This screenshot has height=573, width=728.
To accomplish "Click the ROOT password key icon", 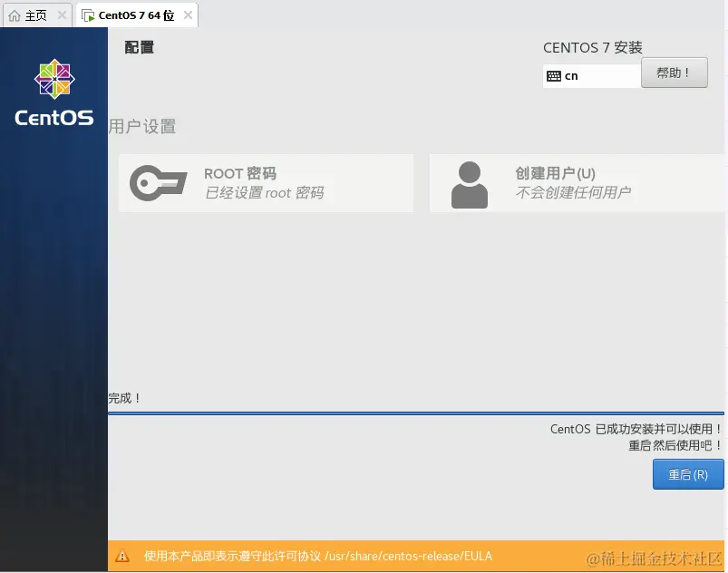I will pyautogui.click(x=158, y=183).
